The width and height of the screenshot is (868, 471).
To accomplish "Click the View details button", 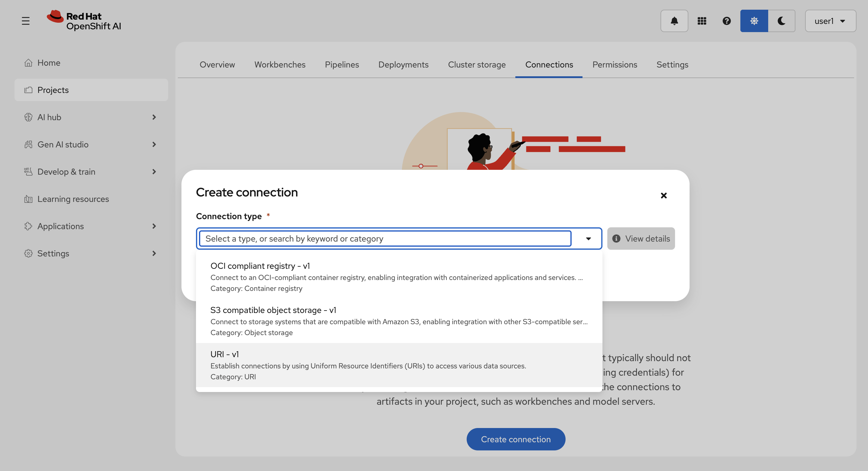I will coord(641,239).
